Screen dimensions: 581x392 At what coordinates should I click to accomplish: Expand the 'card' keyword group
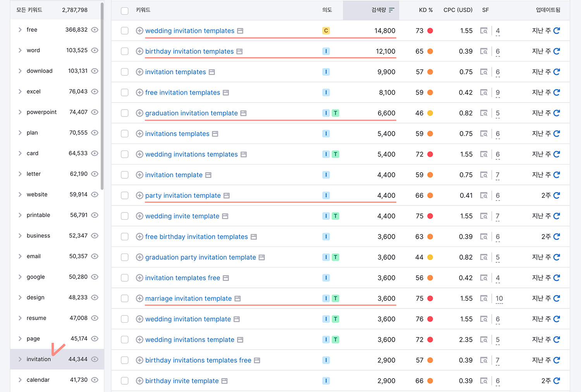20,153
